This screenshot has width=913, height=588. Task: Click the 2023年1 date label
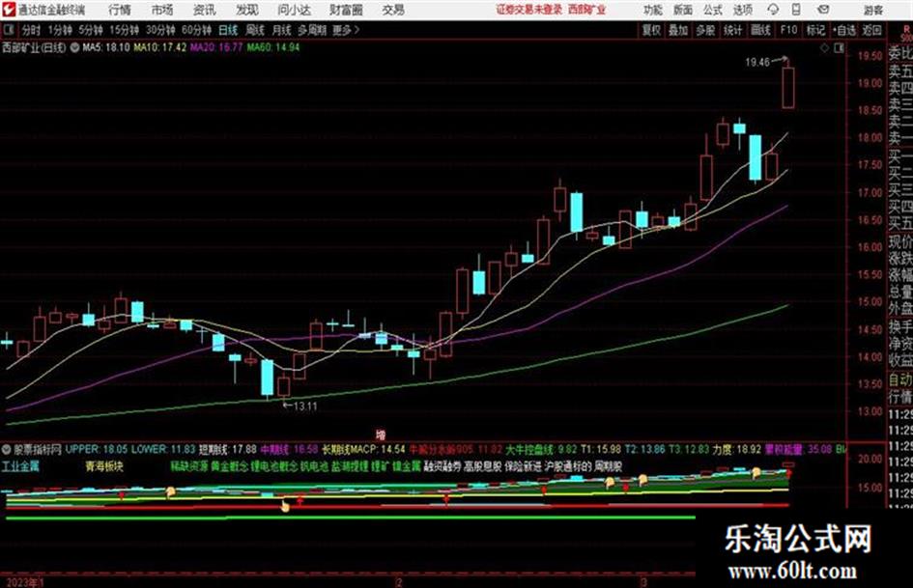click(x=25, y=581)
